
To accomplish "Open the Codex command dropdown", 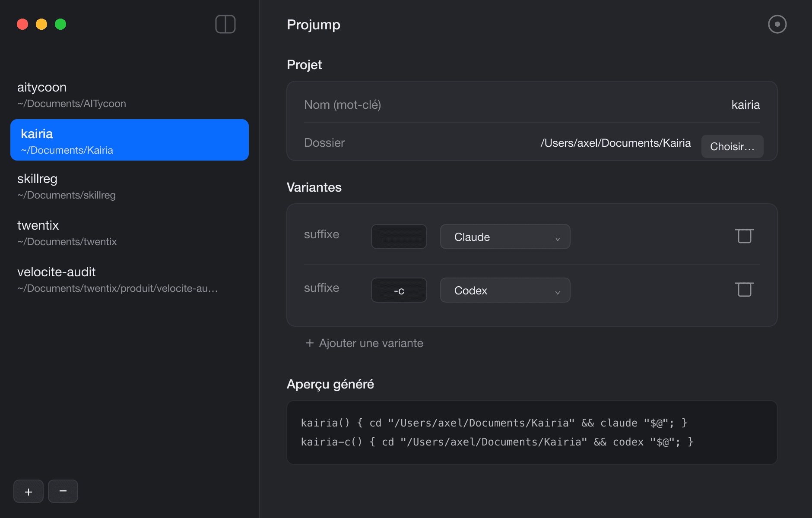I will pyautogui.click(x=505, y=290).
